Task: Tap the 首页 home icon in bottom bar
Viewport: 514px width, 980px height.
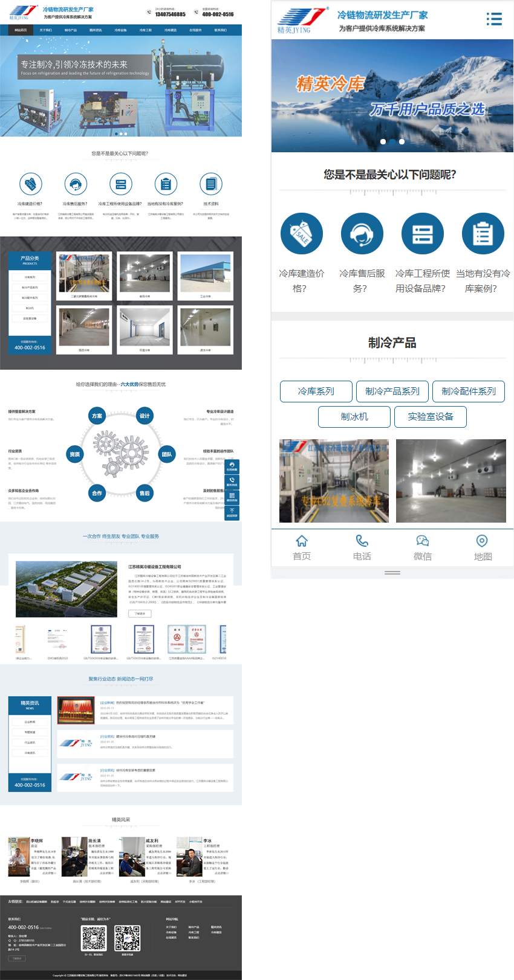Action: (302, 541)
